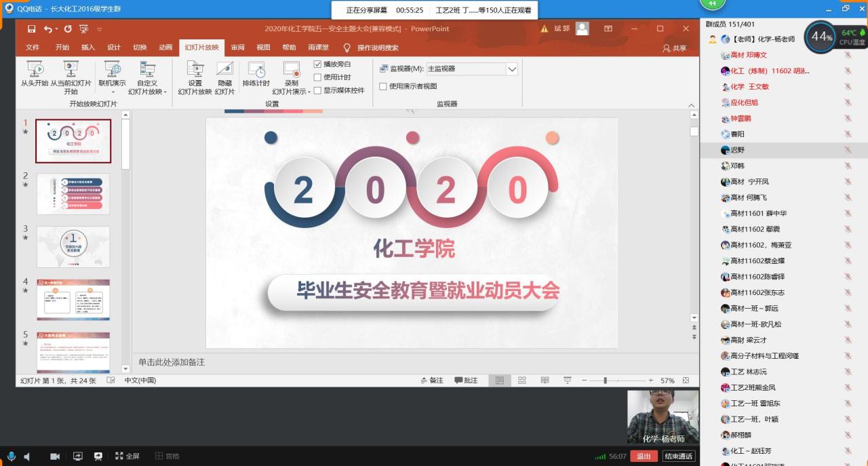The image size is (868, 466).
Task: Open 排练计时 rehearse timings tool
Action: pos(256,75)
